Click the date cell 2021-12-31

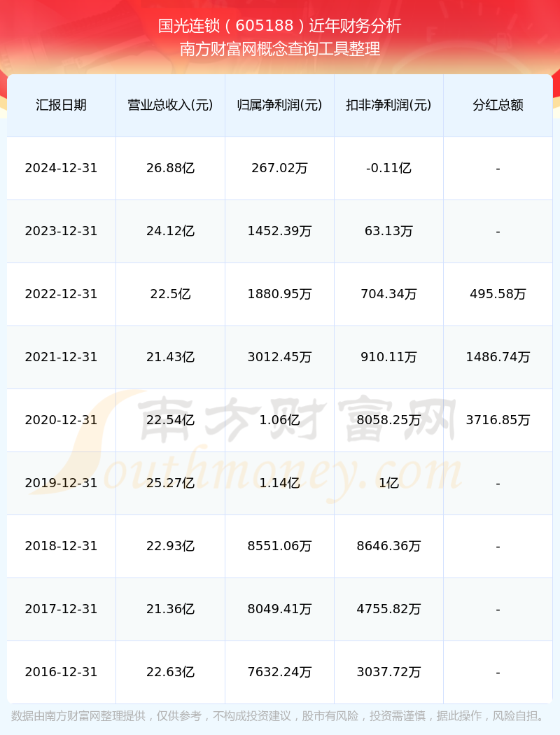click(62, 357)
